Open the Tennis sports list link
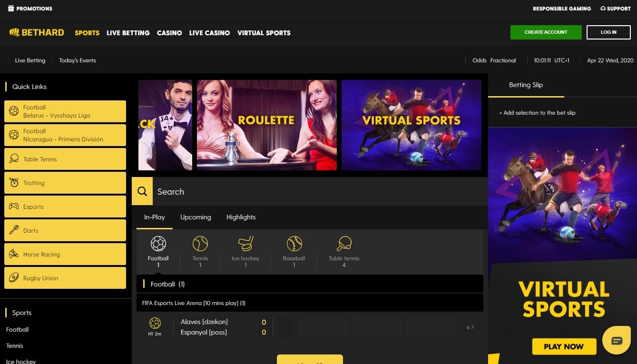 pyautogui.click(x=15, y=345)
